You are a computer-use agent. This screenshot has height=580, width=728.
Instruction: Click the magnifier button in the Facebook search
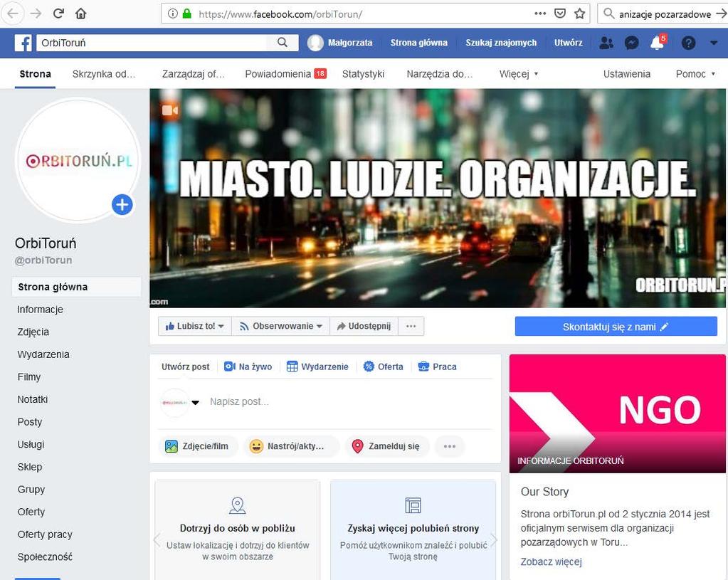point(283,43)
